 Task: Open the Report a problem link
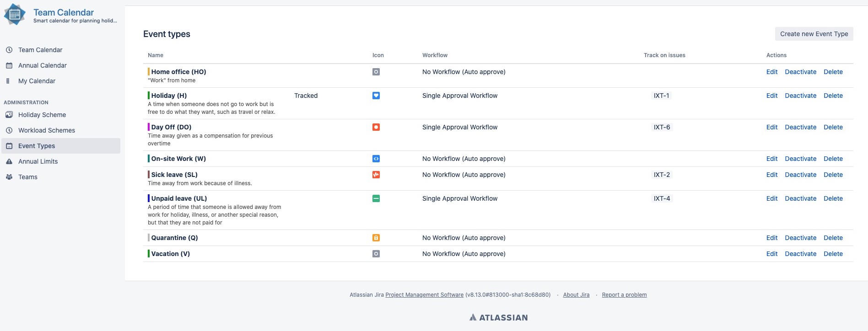tap(624, 295)
